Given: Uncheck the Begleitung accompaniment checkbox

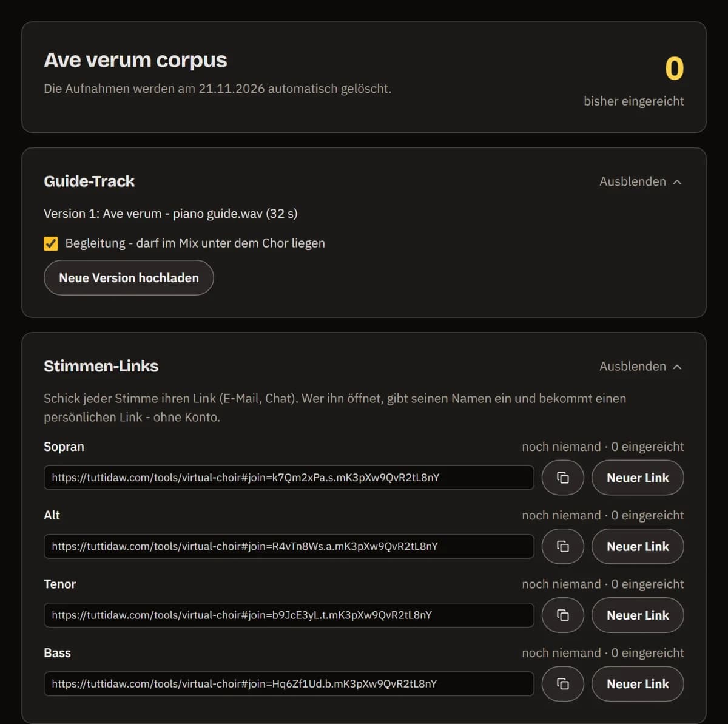Looking at the screenshot, I should pyautogui.click(x=51, y=243).
